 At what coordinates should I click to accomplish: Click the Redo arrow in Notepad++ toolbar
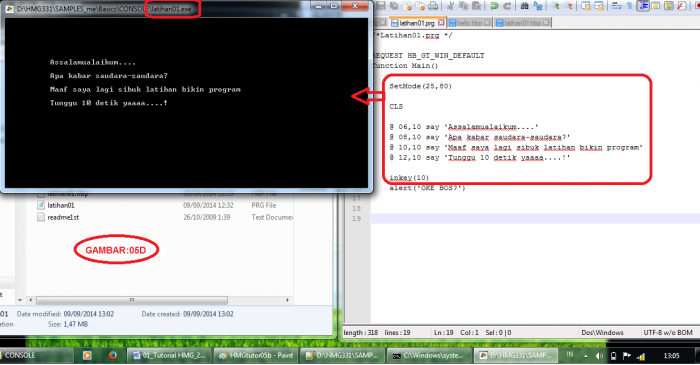click(x=507, y=6)
